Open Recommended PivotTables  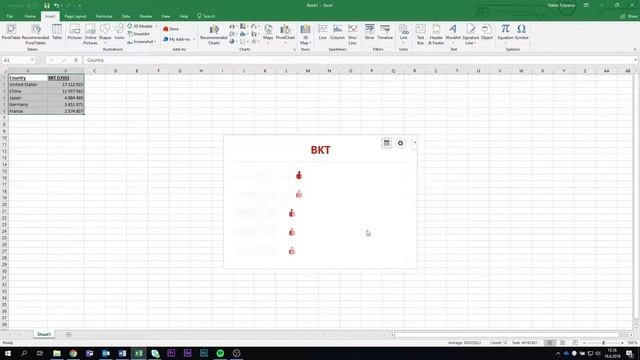pos(36,34)
